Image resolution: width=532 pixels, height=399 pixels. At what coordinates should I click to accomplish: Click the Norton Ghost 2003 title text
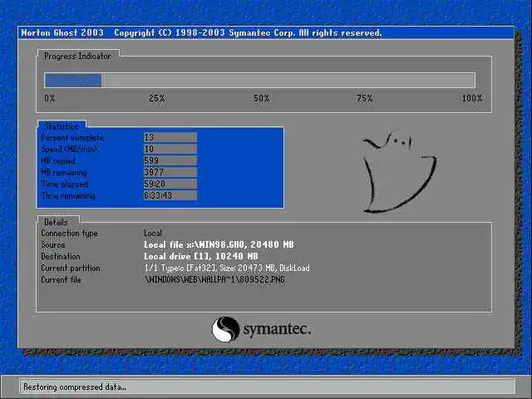pos(62,33)
